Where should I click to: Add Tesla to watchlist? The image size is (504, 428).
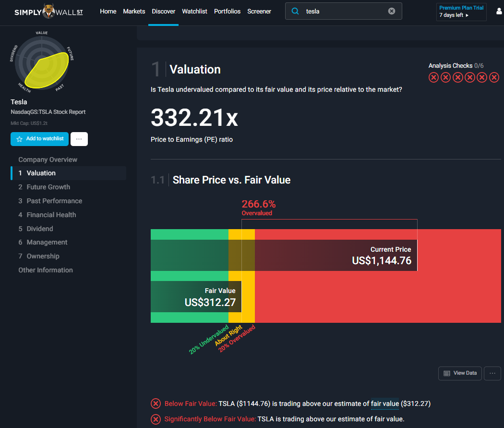pos(39,139)
